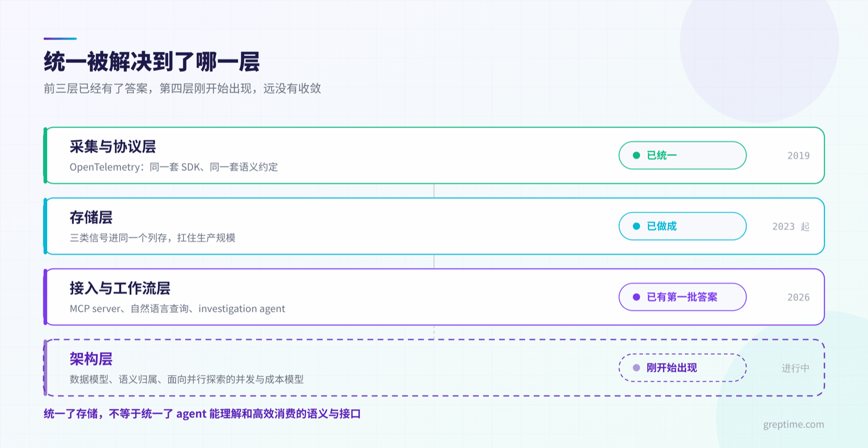The width and height of the screenshot is (868, 448).
Task: Click the 采集与协议层 heading
Action: click(113, 146)
